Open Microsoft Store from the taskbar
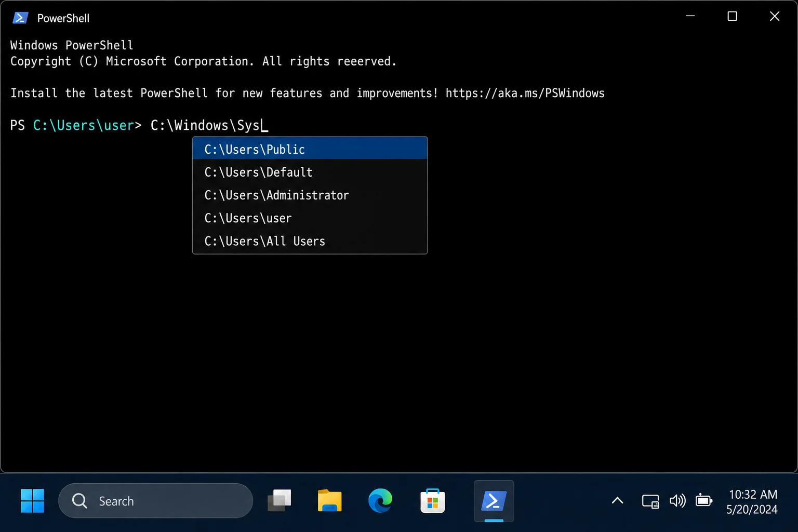The image size is (798, 532). (432, 501)
